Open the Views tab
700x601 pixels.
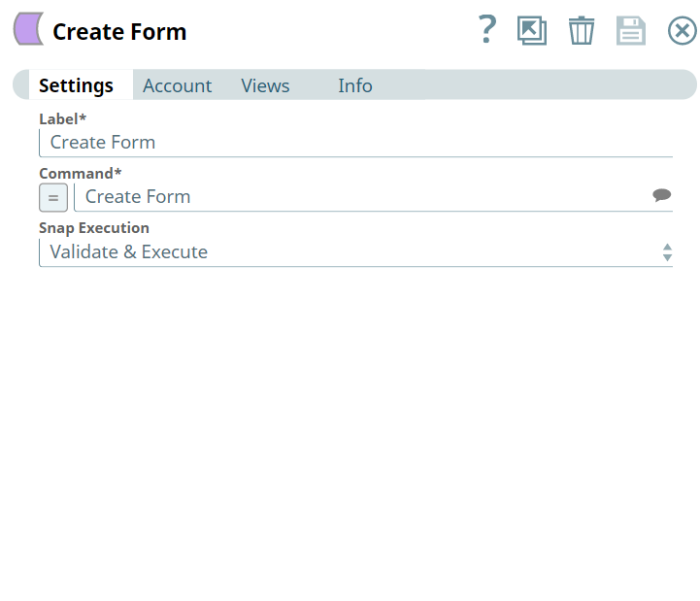(265, 85)
